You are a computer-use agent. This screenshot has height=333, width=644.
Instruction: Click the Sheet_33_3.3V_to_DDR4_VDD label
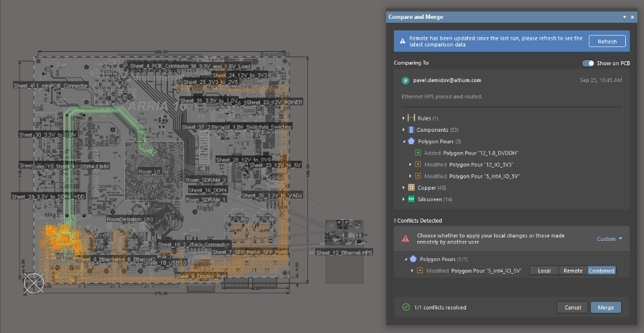point(48,196)
